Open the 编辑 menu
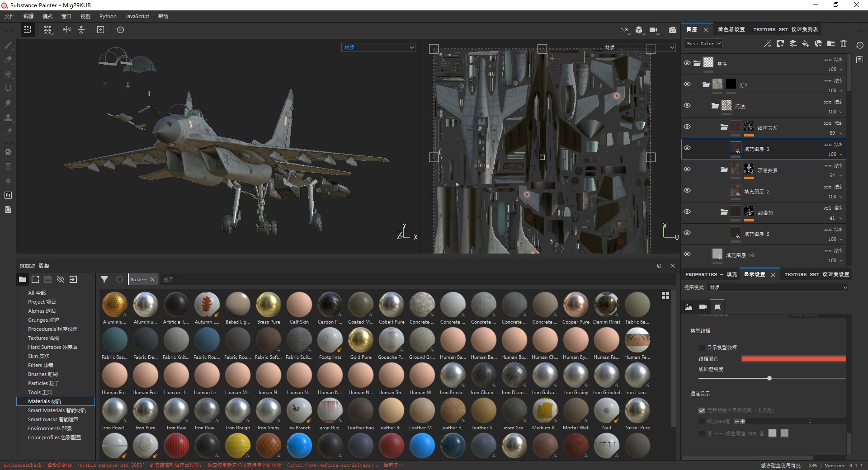 point(28,16)
